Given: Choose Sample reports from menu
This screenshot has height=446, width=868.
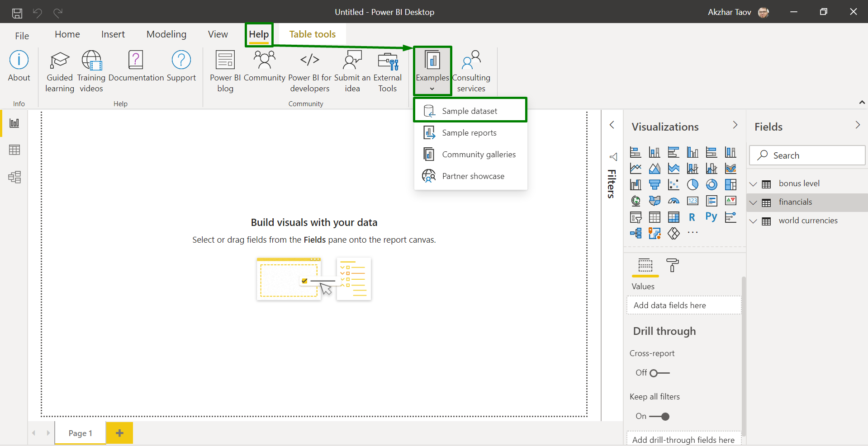Looking at the screenshot, I should (470, 133).
